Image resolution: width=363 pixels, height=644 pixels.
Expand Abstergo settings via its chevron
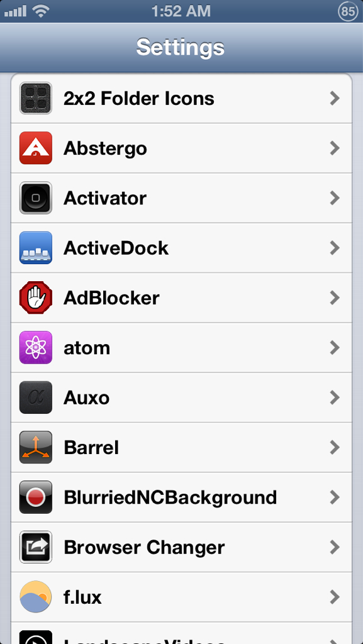pyautogui.click(x=335, y=148)
